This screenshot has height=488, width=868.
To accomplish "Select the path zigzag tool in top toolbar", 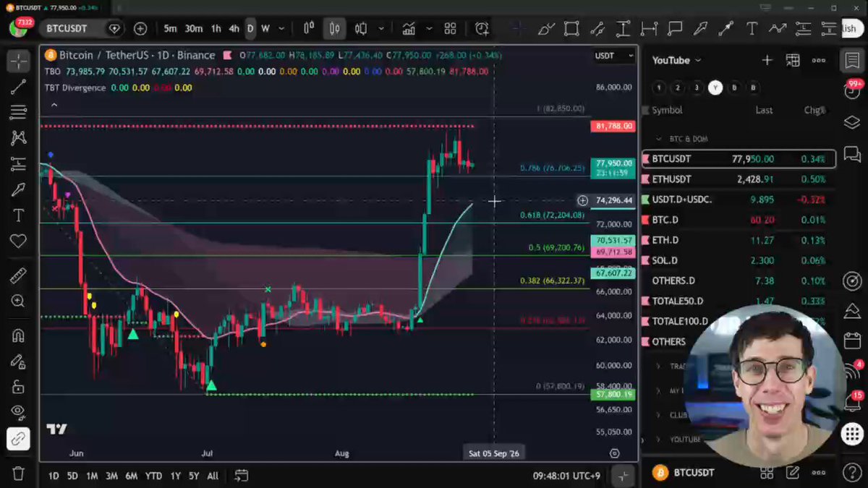I will click(x=778, y=29).
